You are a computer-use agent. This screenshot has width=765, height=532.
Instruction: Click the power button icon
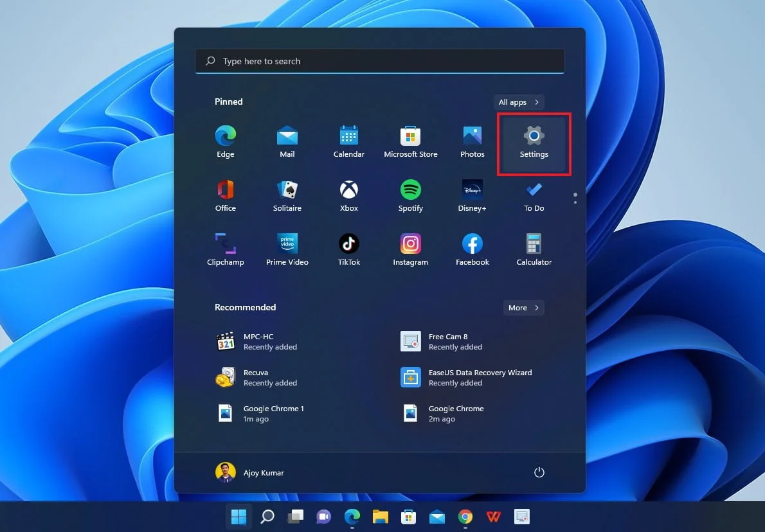pyautogui.click(x=539, y=473)
